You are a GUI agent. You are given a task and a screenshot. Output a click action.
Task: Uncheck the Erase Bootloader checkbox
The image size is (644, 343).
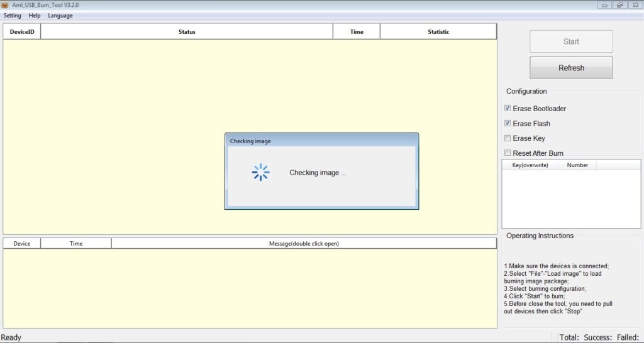point(508,108)
